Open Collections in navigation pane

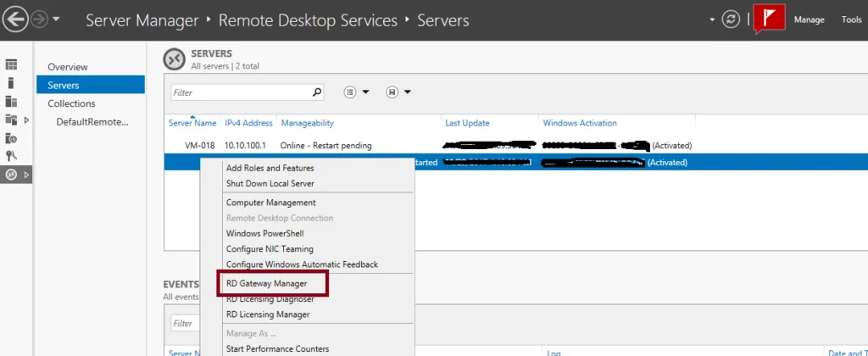tap(71, 103)
